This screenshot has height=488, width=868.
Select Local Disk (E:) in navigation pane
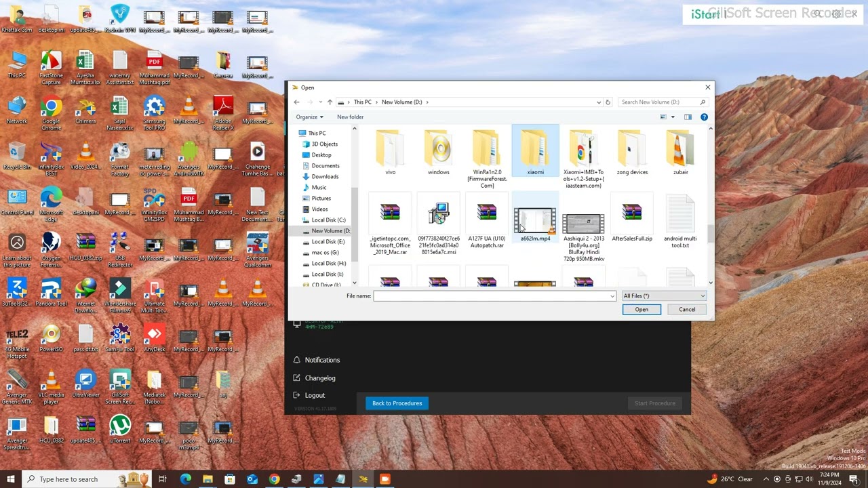tap(328, 242)
